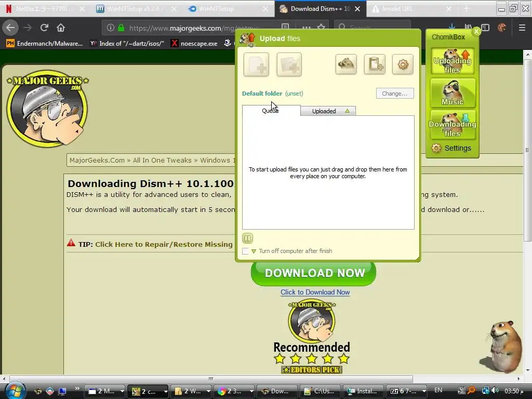Click the DOWNLOAD NOW button
This screenshot has height=399, width=532.
(313, 273)
